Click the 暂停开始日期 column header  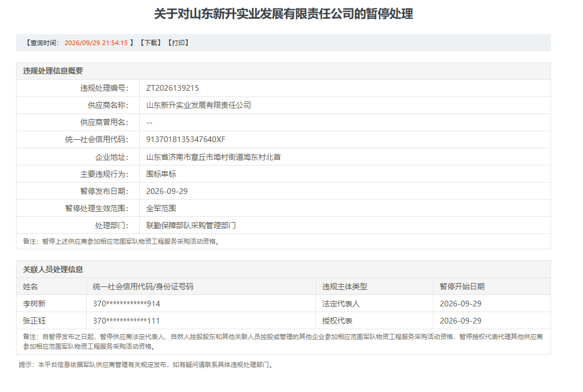click(462, 286)
